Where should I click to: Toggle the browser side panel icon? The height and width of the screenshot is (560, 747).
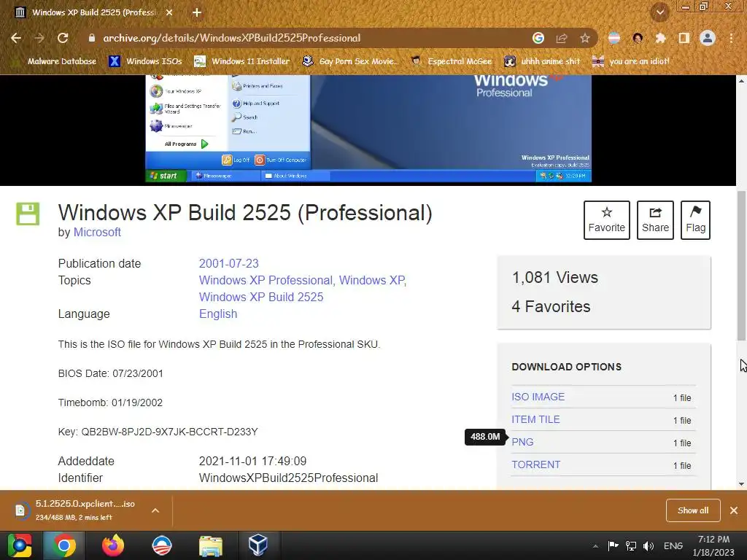pyautogui.click(x=684, y=38)
